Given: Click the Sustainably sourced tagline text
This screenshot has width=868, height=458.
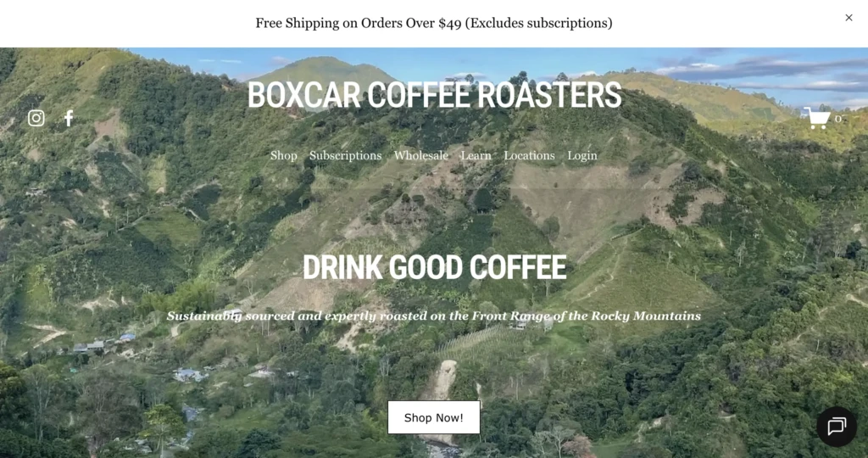Looking at the screenshot, I should [x=434, y=316].
